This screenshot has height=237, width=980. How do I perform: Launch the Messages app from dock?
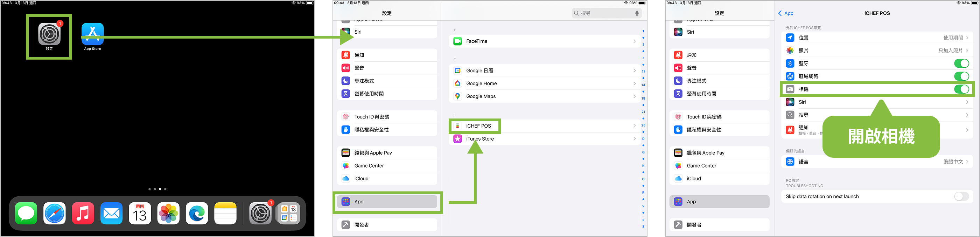26,214
